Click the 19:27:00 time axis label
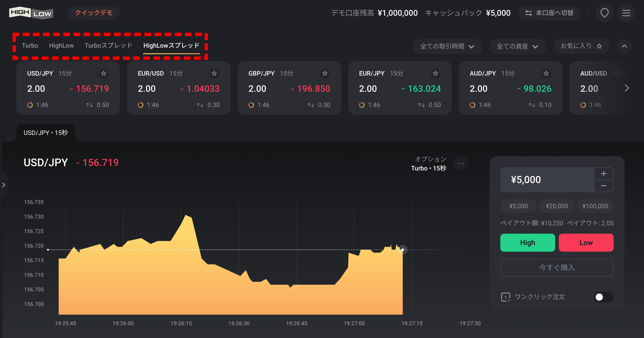This screenshot has width=644, height=338. point(354,323)
